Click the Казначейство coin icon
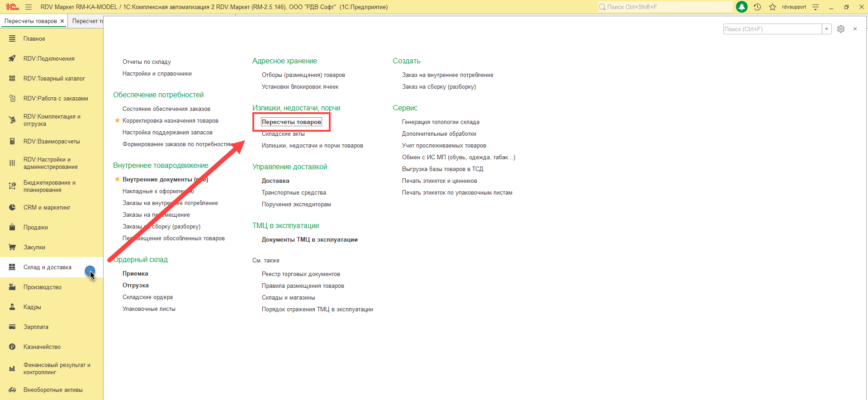 point(12,347)
